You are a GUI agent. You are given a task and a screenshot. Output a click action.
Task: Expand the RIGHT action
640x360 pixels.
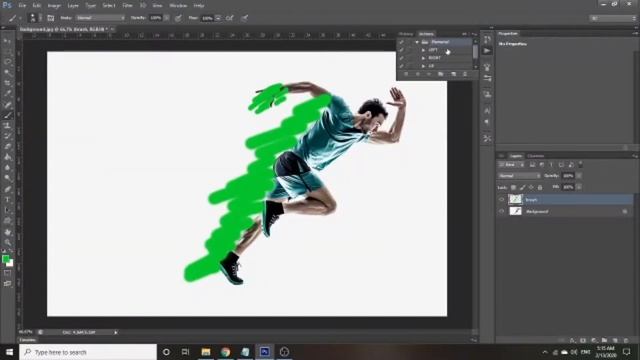pyautogui.click(x=424, y=58)
